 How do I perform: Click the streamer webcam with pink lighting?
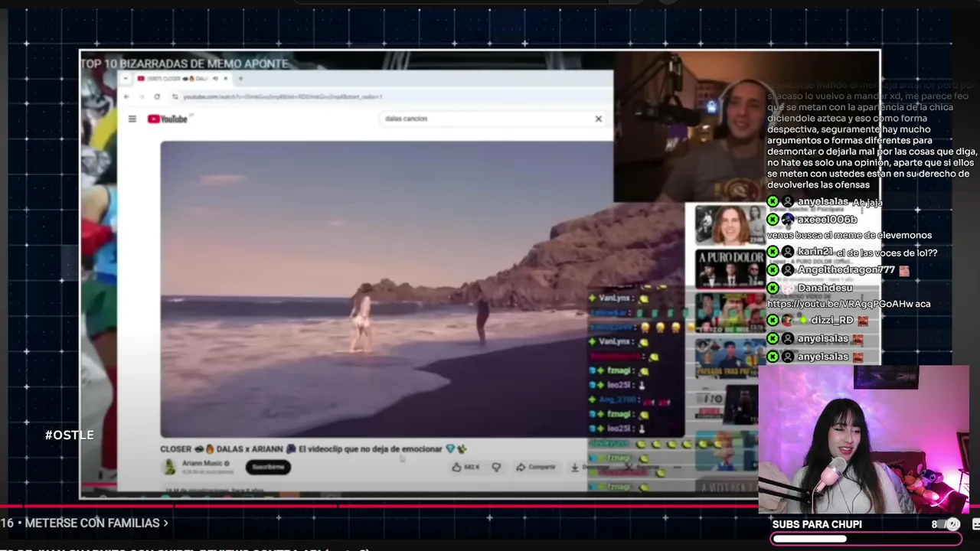point(864,439)
